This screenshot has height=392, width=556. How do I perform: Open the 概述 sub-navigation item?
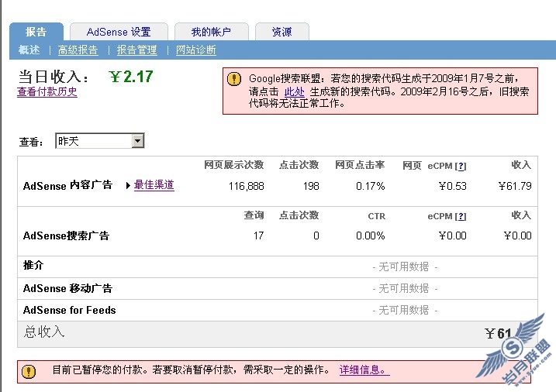29,50
